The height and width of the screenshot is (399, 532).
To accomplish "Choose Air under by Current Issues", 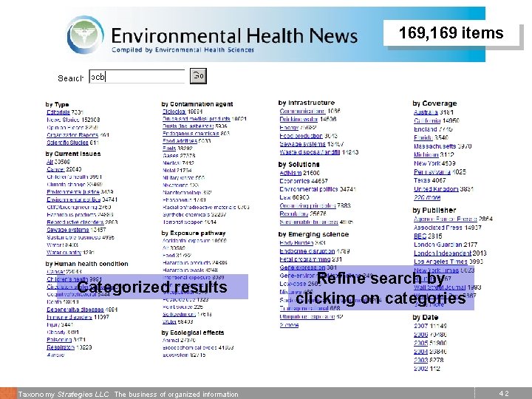I will pos(50,162).
